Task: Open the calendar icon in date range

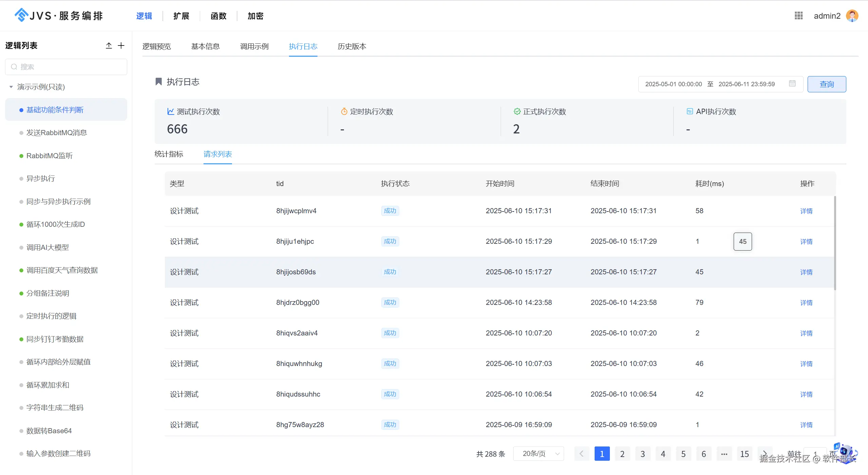Action: point(792,84)
